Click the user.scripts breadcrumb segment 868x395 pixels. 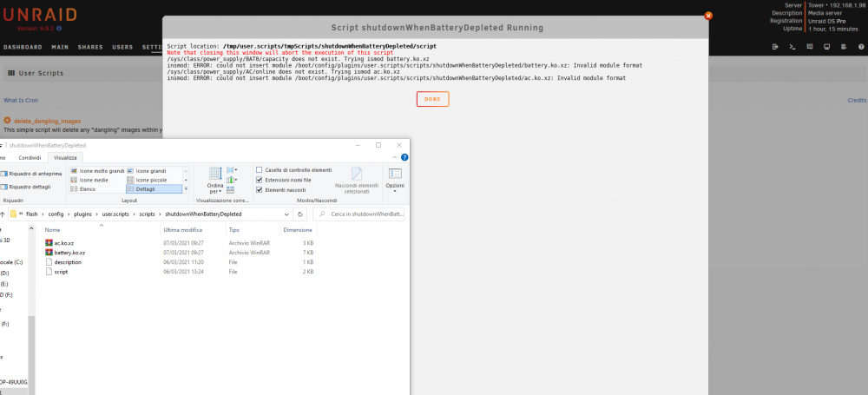(x=115, y=214)
